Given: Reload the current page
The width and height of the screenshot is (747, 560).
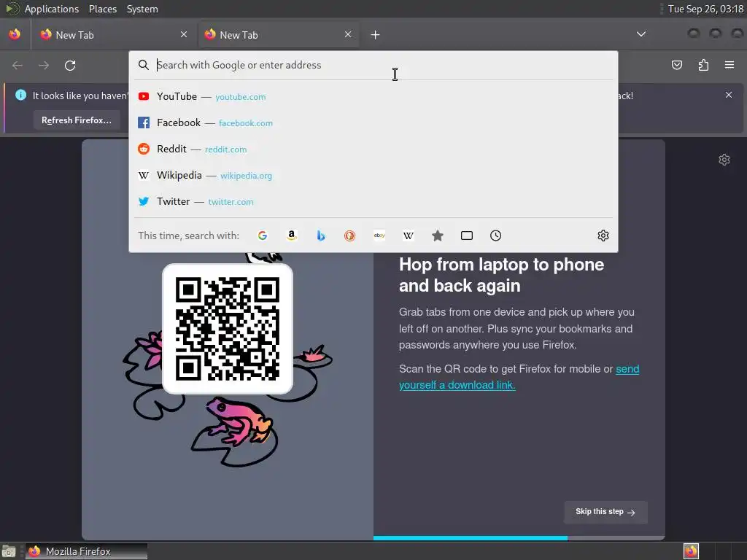Looking at the screenshot, I should [70, 65].
